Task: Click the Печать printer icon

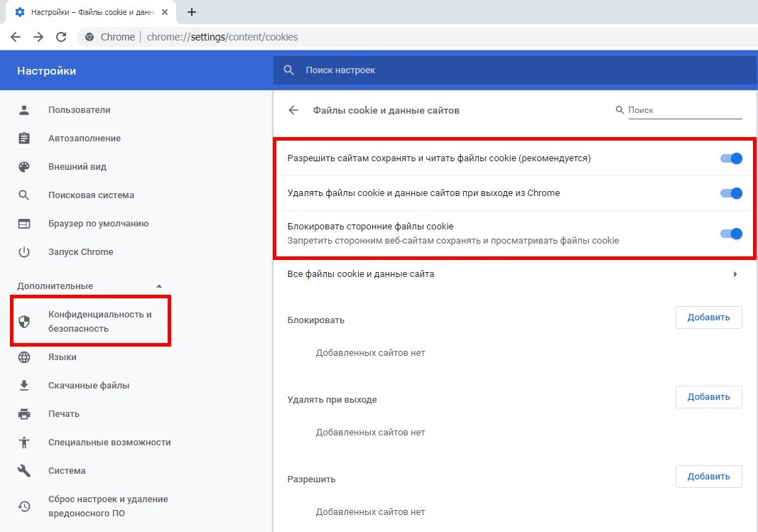Action: click(x=23, y=413)
